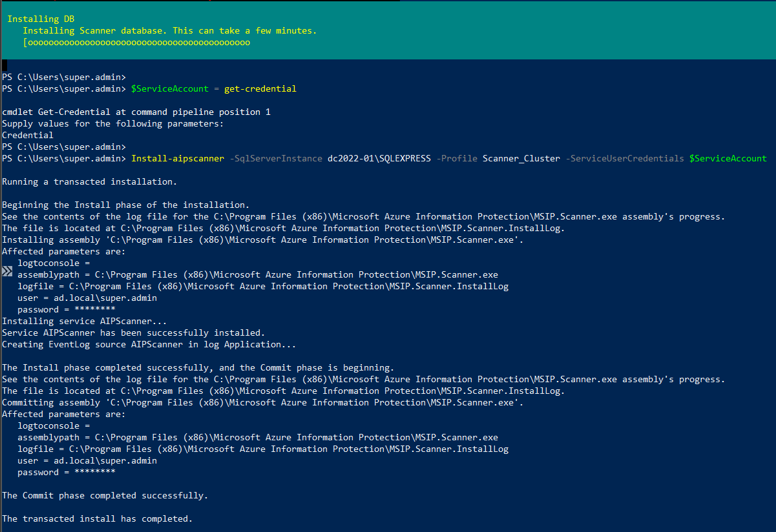Click the installation progress bar of o characters
This screenshot has width=776, height=532.
(x=136, y=43)
